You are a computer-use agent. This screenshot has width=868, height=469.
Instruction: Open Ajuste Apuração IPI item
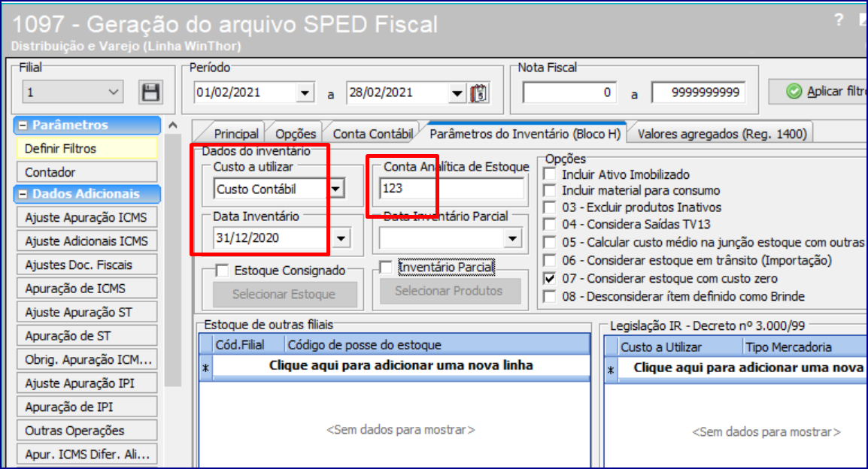(87, 383)
